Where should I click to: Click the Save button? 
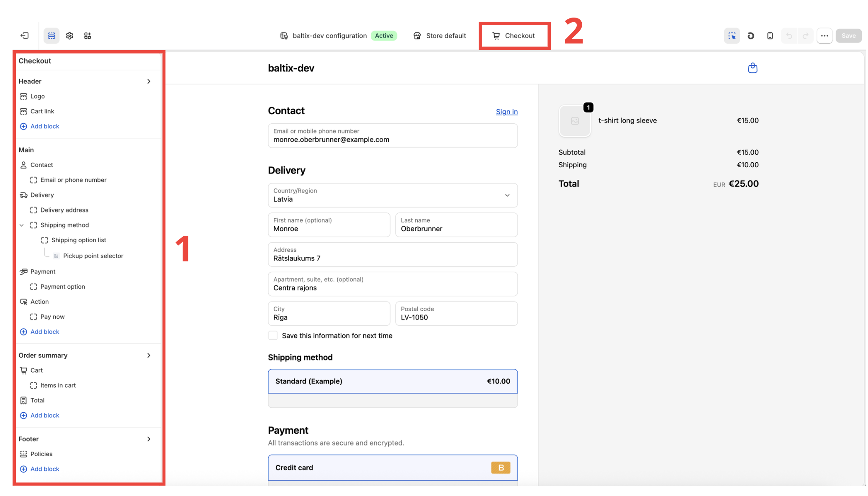848,36
